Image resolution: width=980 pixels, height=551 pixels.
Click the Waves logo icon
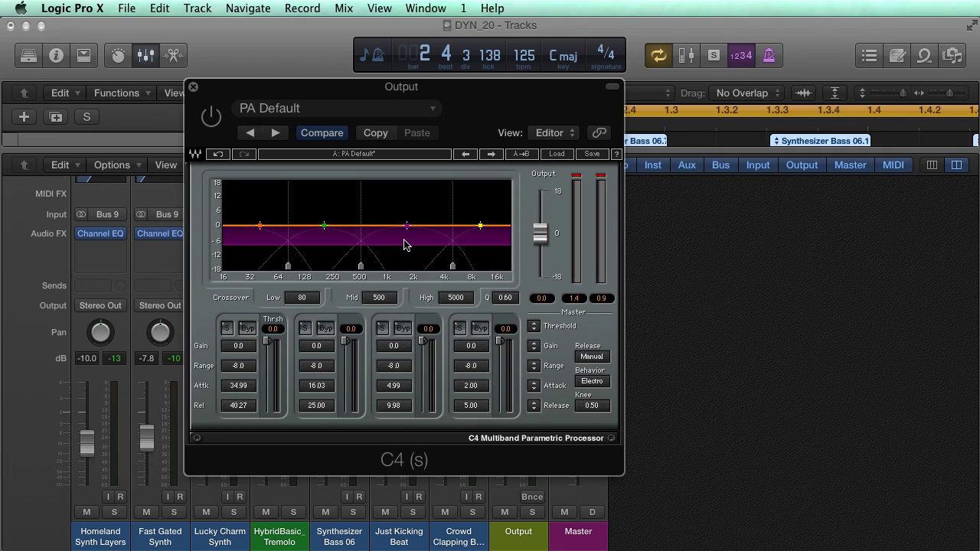click(x=195, y=154)
